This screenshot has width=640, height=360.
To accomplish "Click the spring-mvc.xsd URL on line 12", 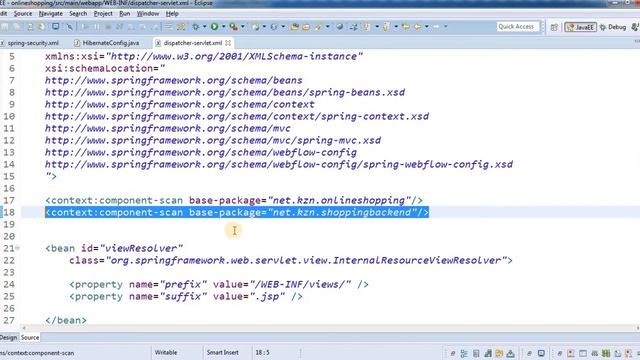I will 213,140.
